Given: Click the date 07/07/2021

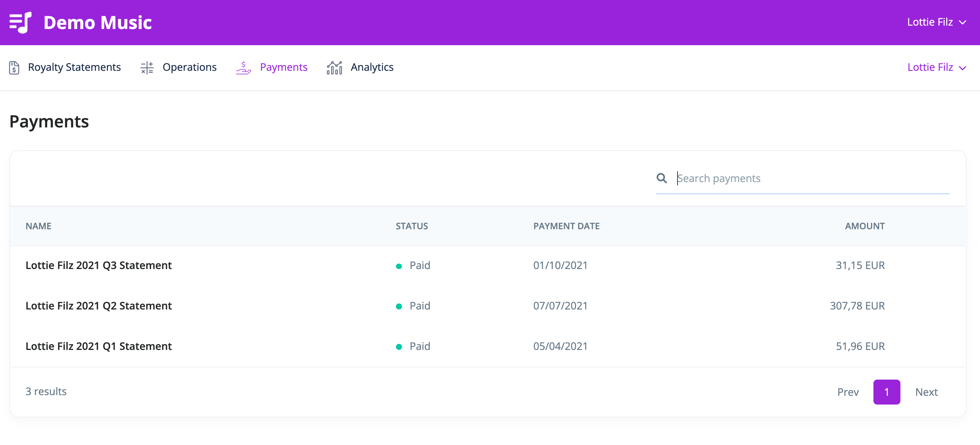Looking at the screenshot, I should [x=560, y=305].
